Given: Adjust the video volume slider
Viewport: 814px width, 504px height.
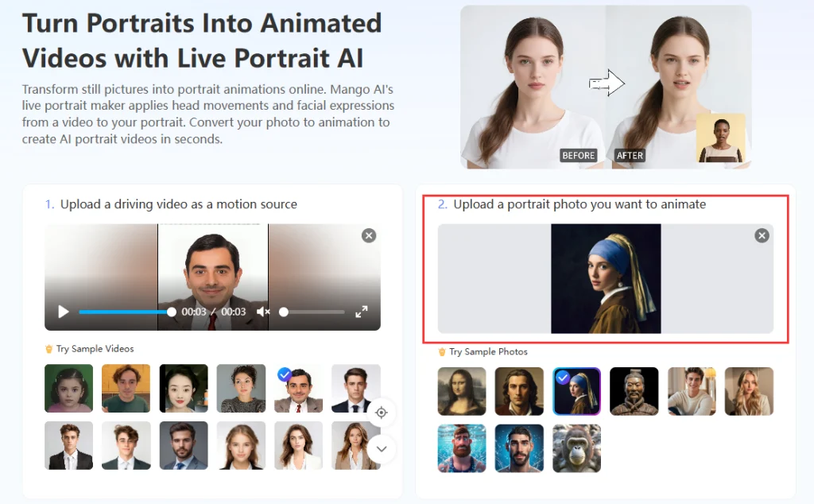Looking at the screenshot, I should 312,312.
